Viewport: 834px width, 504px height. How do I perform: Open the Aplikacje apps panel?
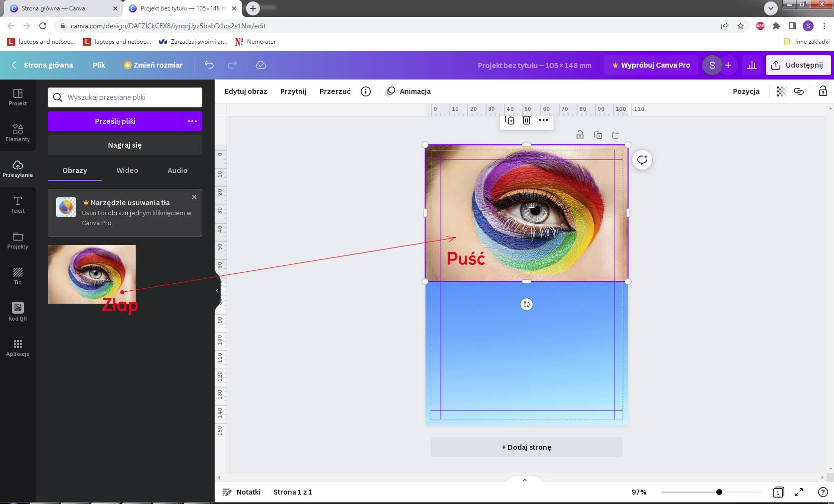coord(18,348)
